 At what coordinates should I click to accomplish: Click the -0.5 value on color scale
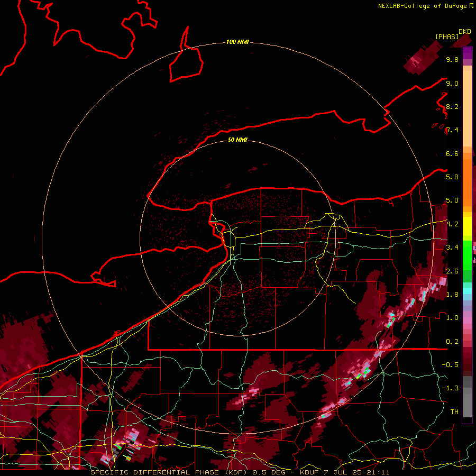tap(450, 364)
